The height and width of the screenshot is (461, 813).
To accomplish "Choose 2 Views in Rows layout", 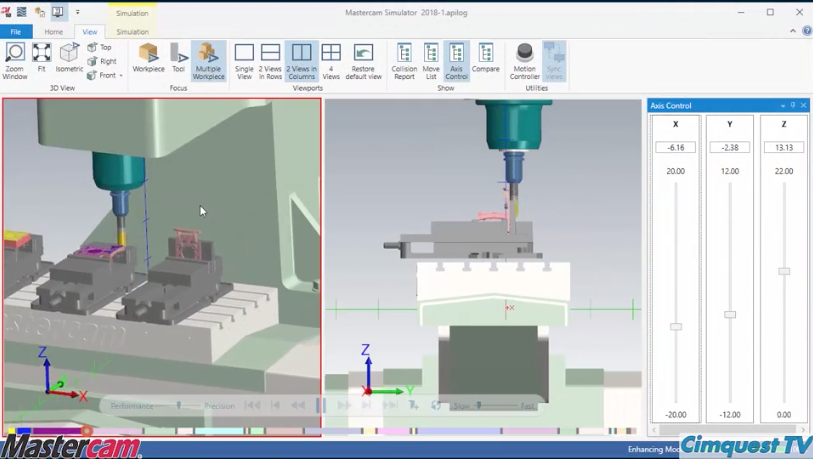I will point(270,61).
